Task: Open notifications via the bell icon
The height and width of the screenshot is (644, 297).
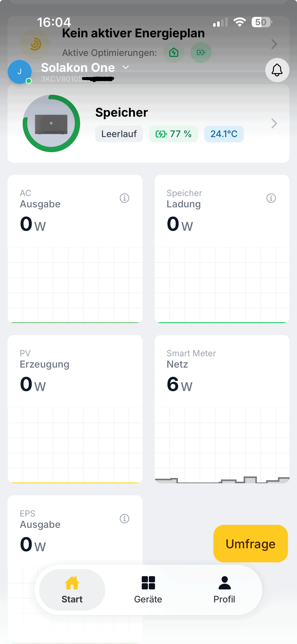Action: 277,70
